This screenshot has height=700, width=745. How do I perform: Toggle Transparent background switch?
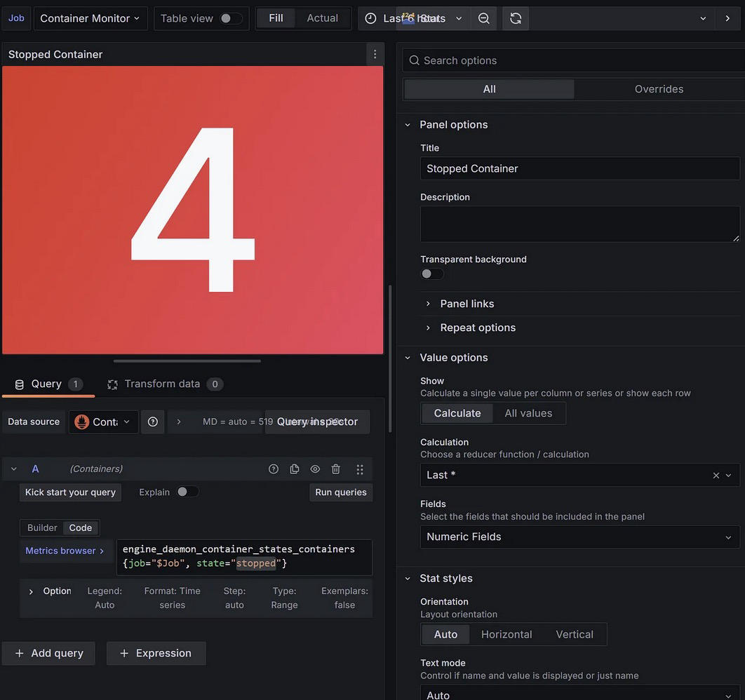(431, 274)
